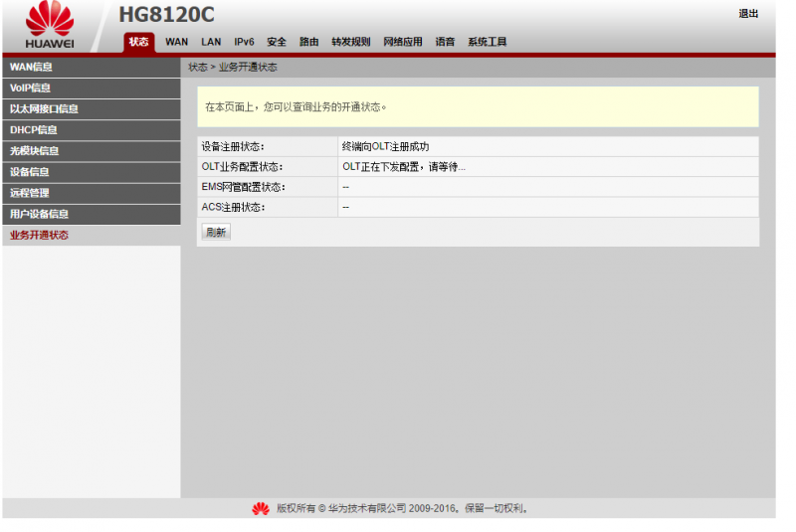Open 设备信息 sidebar item

[x=92, y=172]
